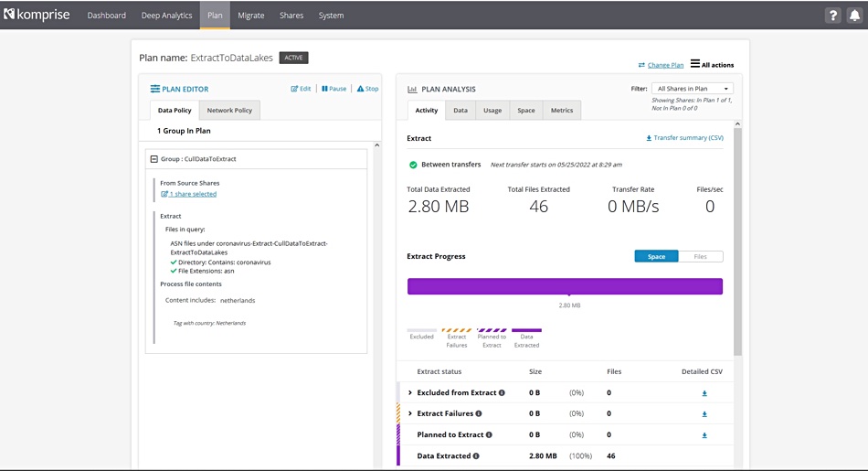868x471 pixels.
Task: Download detailed CSV for Planned to Extract
Action: point(704,435)
